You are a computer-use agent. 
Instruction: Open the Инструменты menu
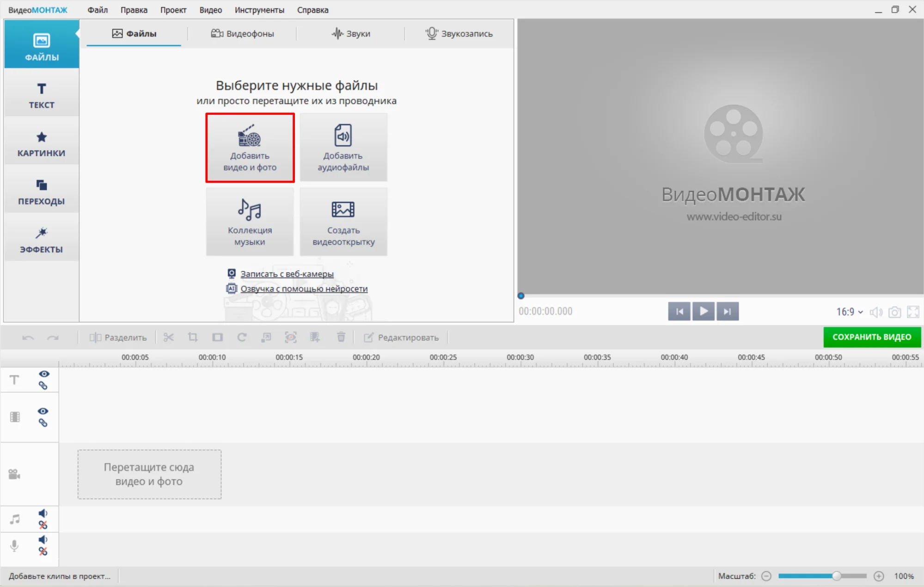[x=259, y=10]
